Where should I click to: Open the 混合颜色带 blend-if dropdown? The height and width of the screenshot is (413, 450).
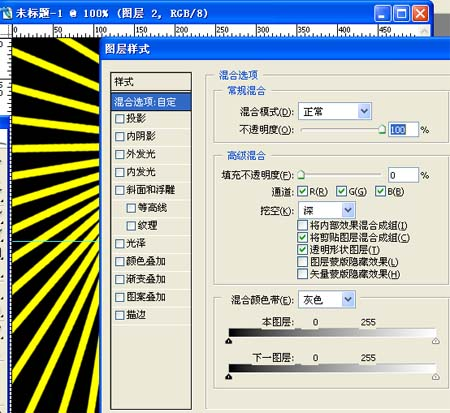(x=327, y=300)
